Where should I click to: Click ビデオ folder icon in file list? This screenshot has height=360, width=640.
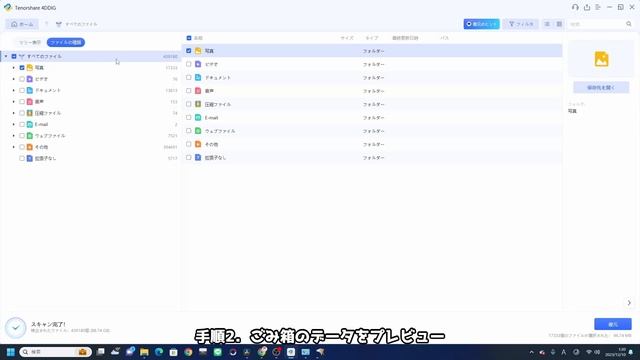(x=198, y=64)
